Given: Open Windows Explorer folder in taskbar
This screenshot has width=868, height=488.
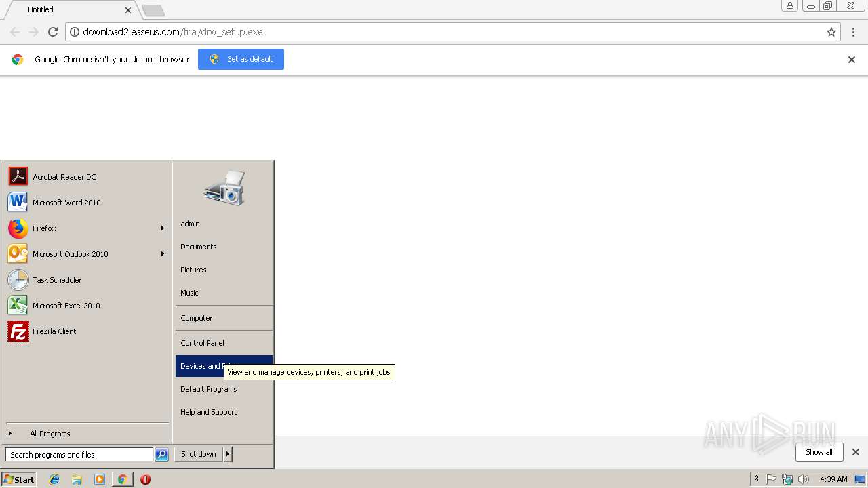Looking at the screenshot, I should pos(77,479).
